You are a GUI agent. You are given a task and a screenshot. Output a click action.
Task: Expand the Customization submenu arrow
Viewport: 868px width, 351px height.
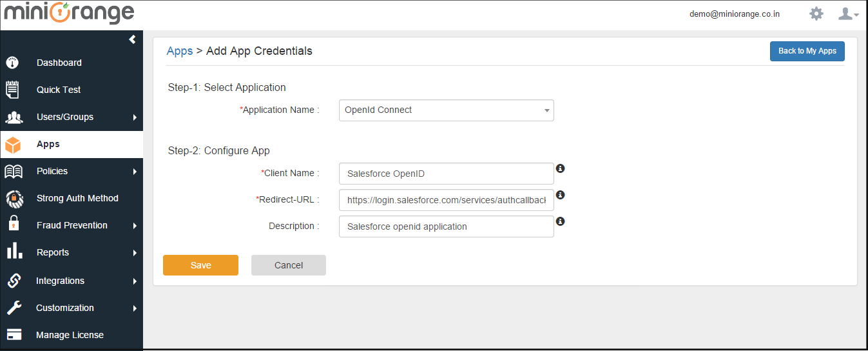point(135,308)
